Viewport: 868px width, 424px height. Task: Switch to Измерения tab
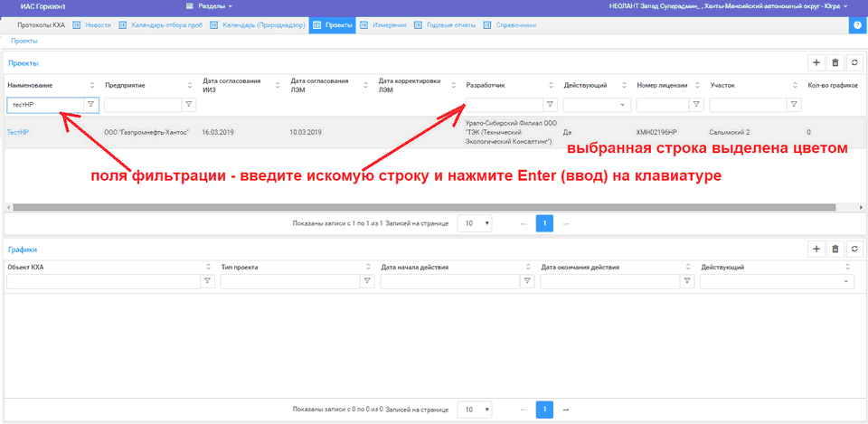pos(383,25)
